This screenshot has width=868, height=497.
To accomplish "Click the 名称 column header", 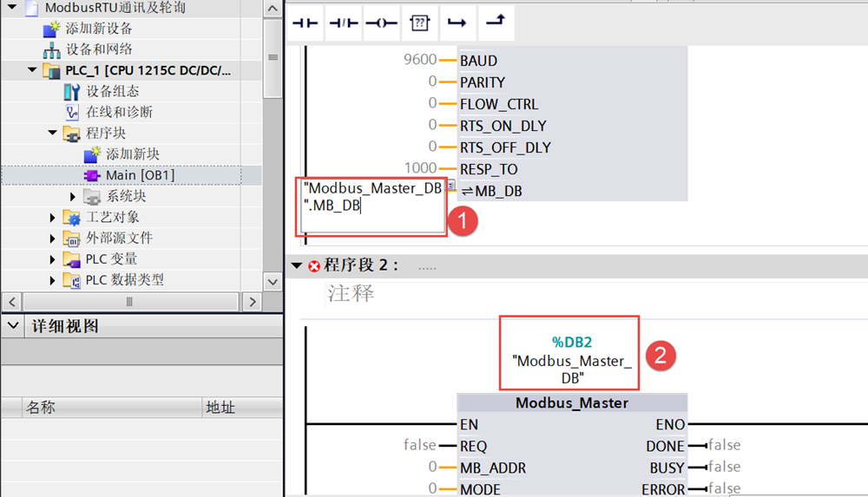I will 41,407.
